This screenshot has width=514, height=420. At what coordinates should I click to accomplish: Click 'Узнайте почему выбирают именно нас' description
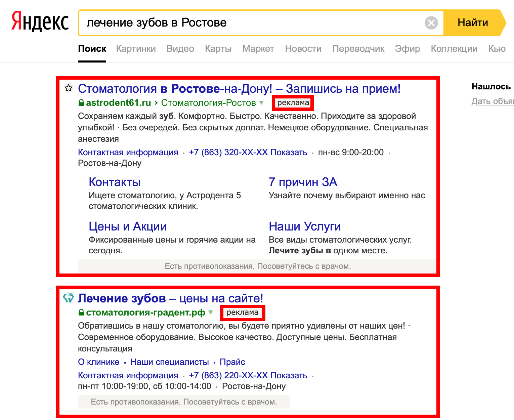coord(347,195)
